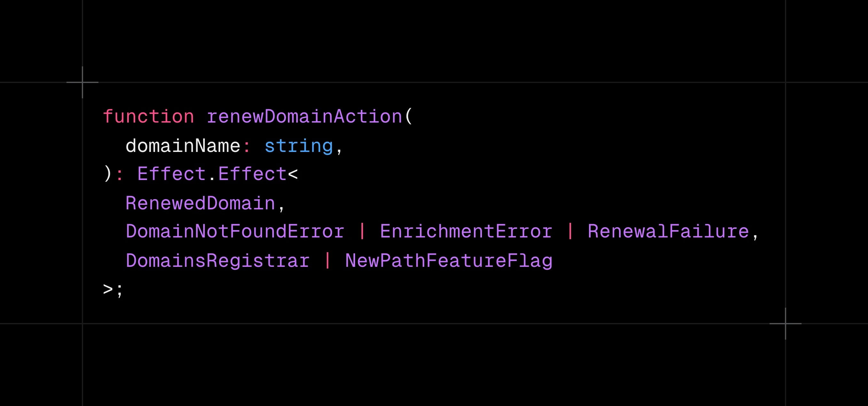Click the pipe between EnrichmentError and RenewalFailure
This screenshot has width=868, height=406.
[x=570, y=232]
